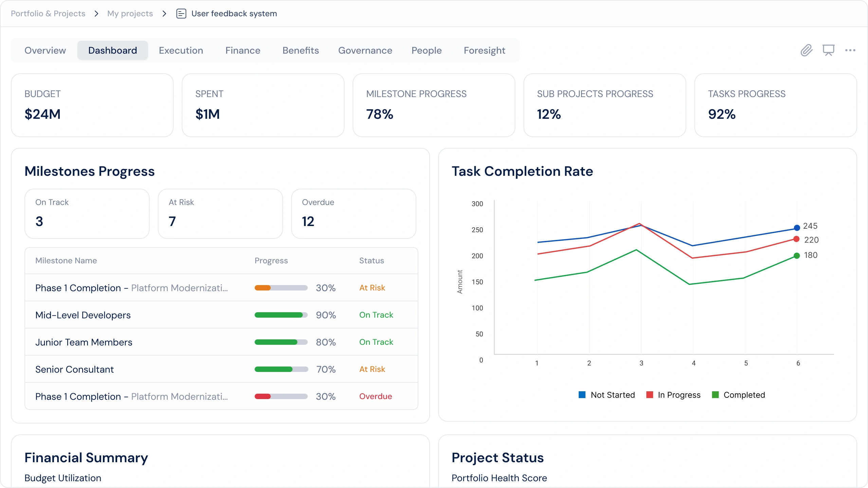Click the Financial Summary heading
The image size is (868, 488).
pos(86,457)
